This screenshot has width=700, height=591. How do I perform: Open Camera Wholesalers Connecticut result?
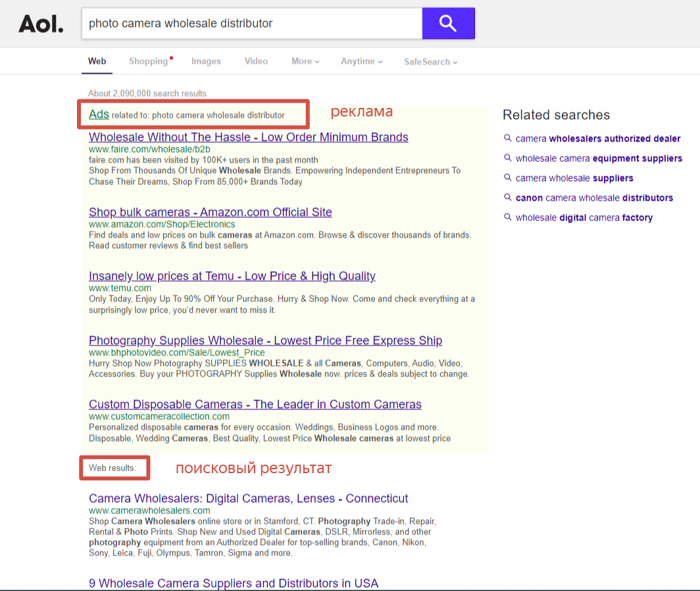[x=248, y=498]
